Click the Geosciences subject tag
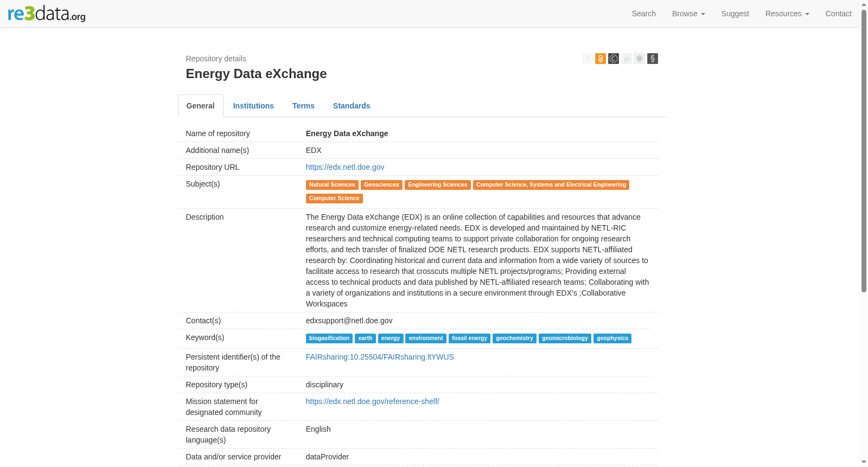Viewport: 868px width, 467px height. pyautogui.click(x=381, y=185)
